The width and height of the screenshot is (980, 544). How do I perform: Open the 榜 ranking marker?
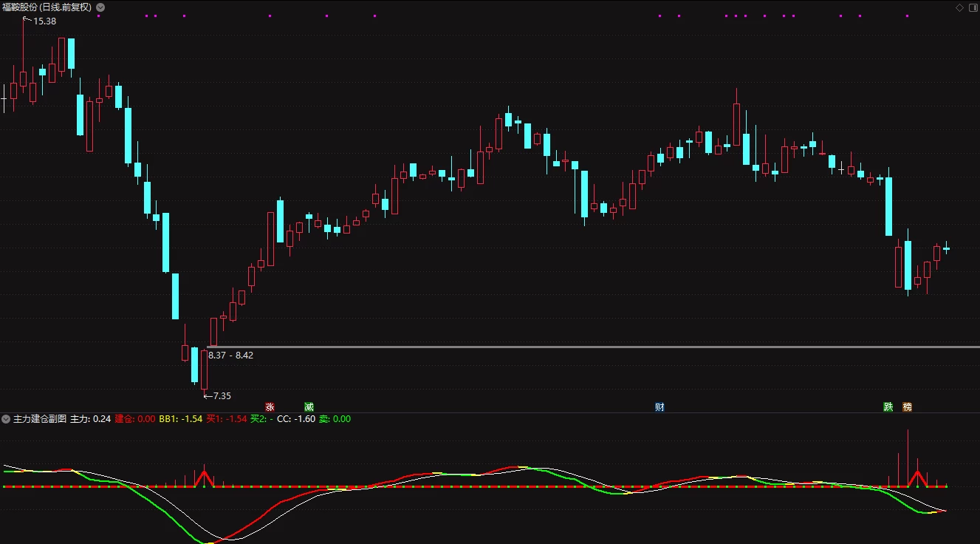(x=907, y=407)
